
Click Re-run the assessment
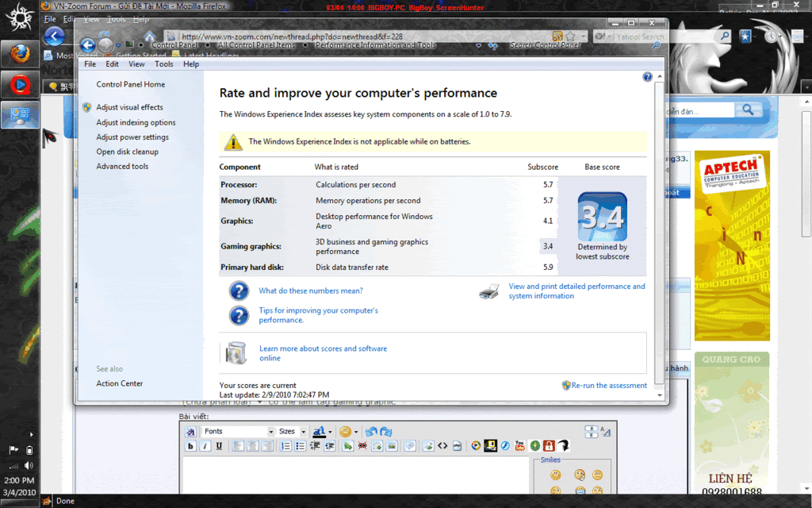(x=609, y=385)
